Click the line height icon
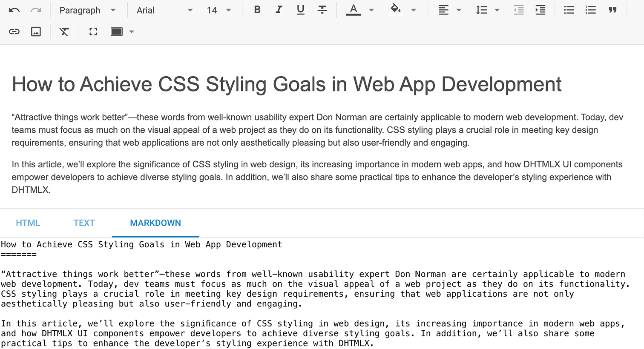 click(x=482, y=10)
